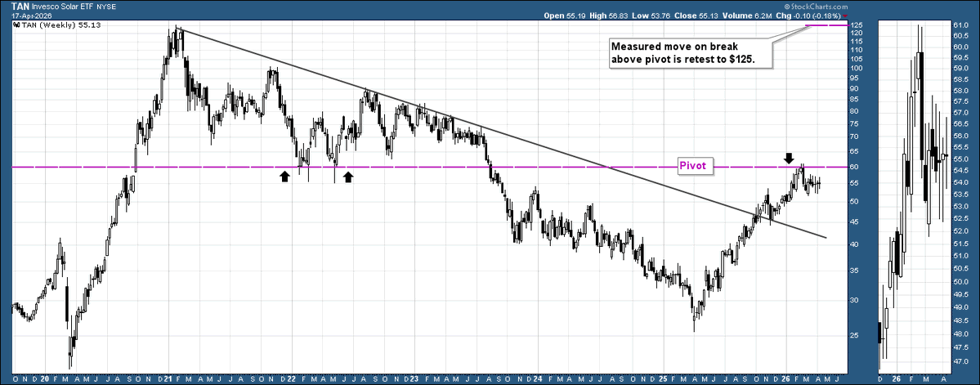Click the magenta $125 target line segment
The height and width of the screenshot is (385, 980).
[827, 25]
